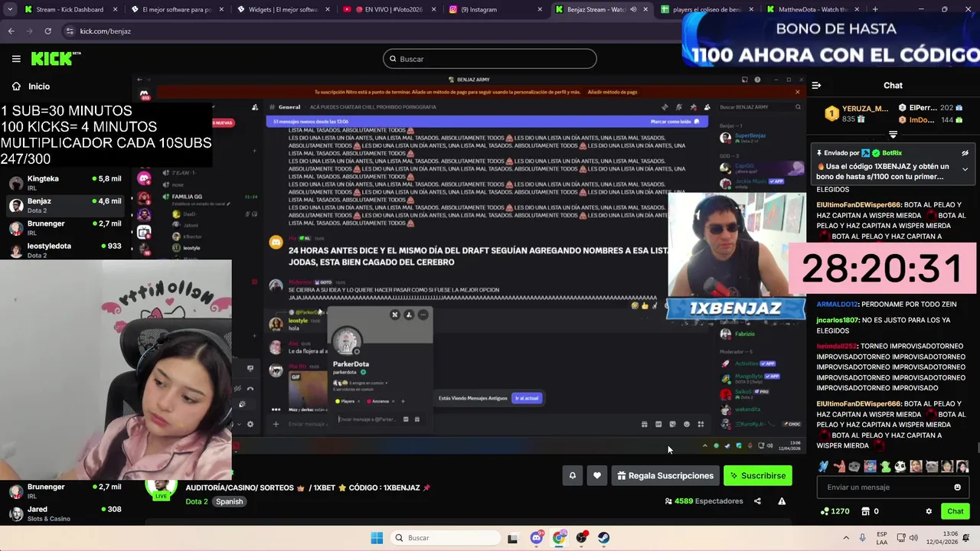The width and height of the screenshot is (980, 551).
Task: Open OBS Studio from the taskbar
Action: 582,538
